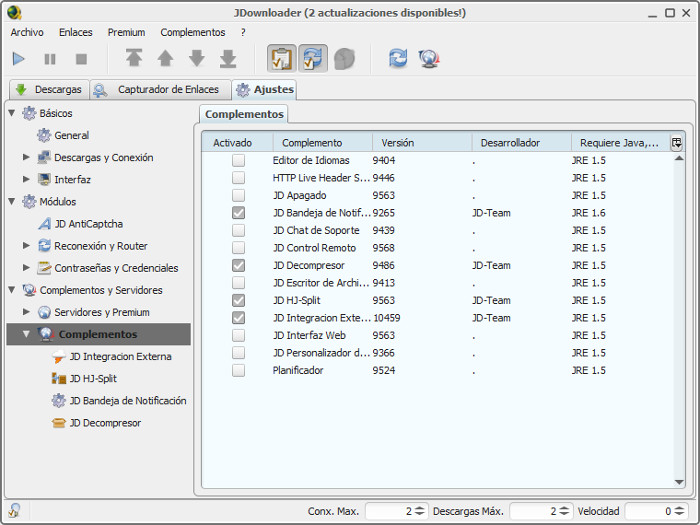Select JD Bandeja de Notificación in sidebar
The height and width of the screenshot is (525, 700).
119,400
